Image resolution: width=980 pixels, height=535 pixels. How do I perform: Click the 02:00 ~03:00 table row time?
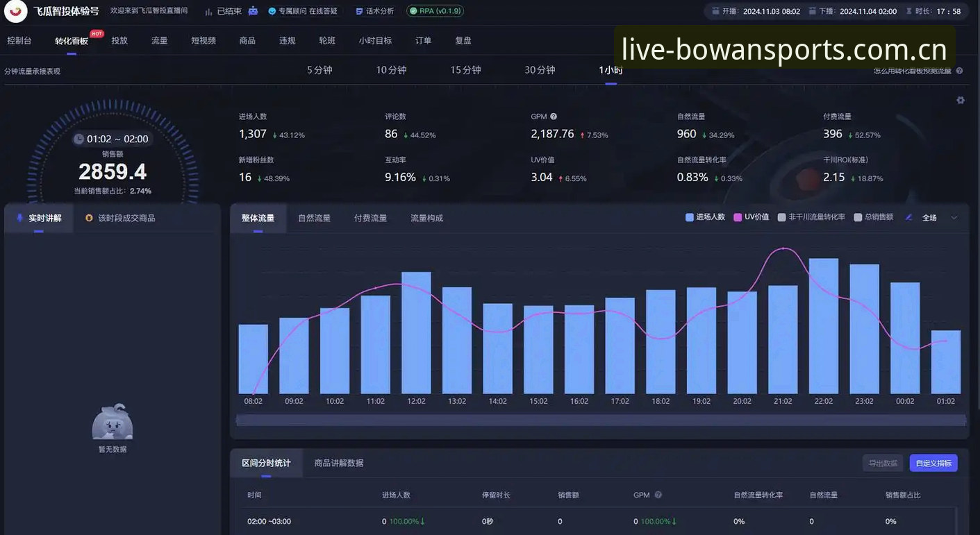click(x=269, y=521)
